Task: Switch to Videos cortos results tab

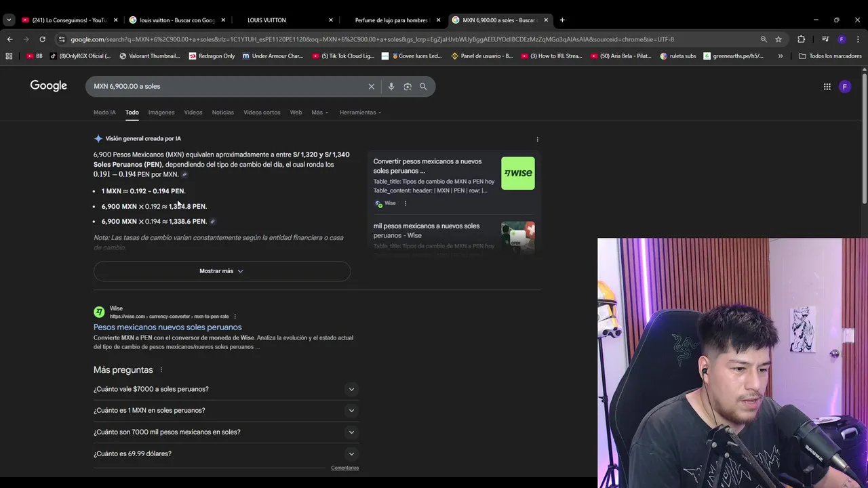Action: 262,113
